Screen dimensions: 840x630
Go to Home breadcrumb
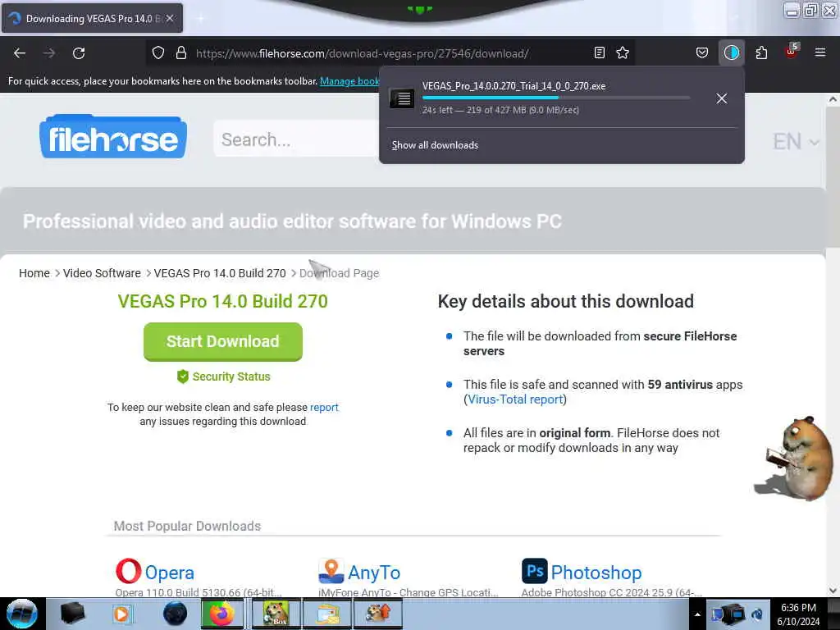click(x=34, y=273)
